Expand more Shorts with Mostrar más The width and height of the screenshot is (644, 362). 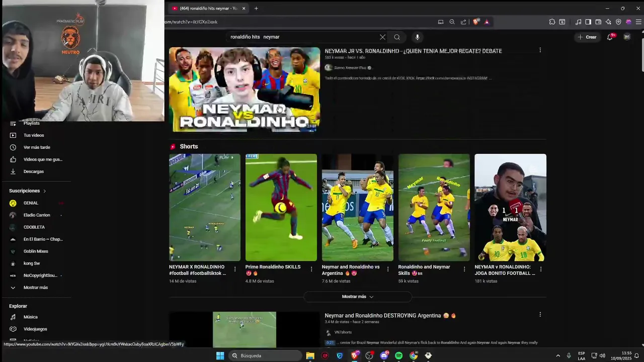pos(358,297)
